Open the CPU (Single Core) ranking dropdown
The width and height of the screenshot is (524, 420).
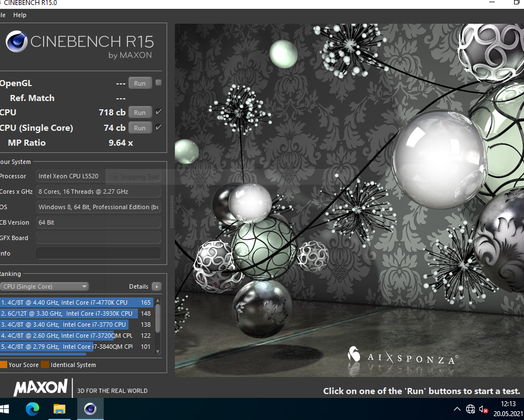[44, 286]
